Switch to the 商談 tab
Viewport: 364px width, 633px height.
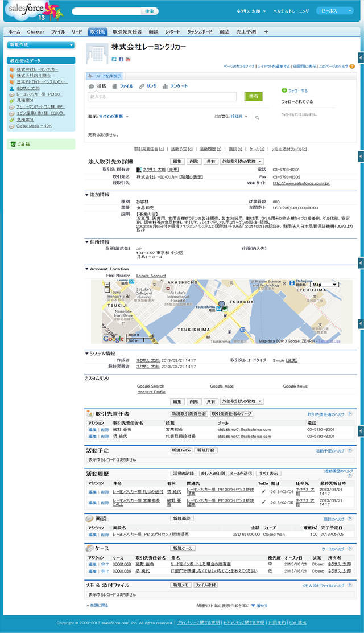coord(154,31)
